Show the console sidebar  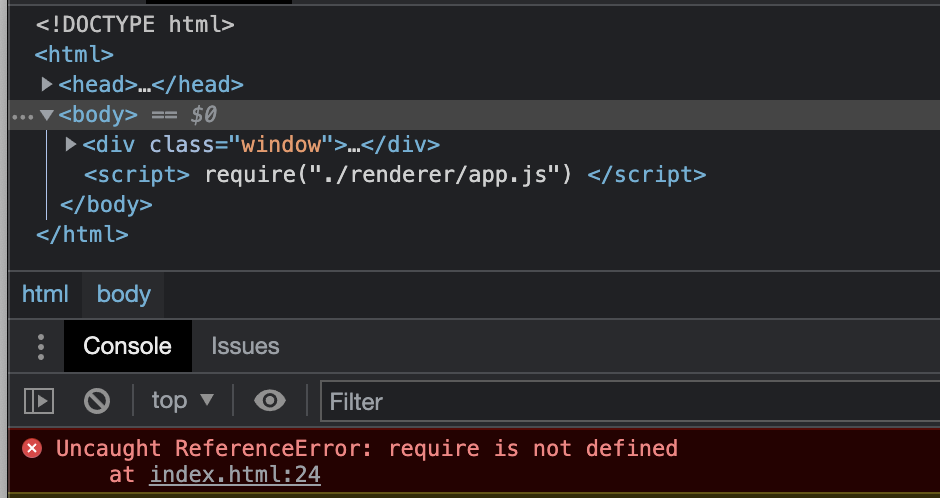coord(39,401)
